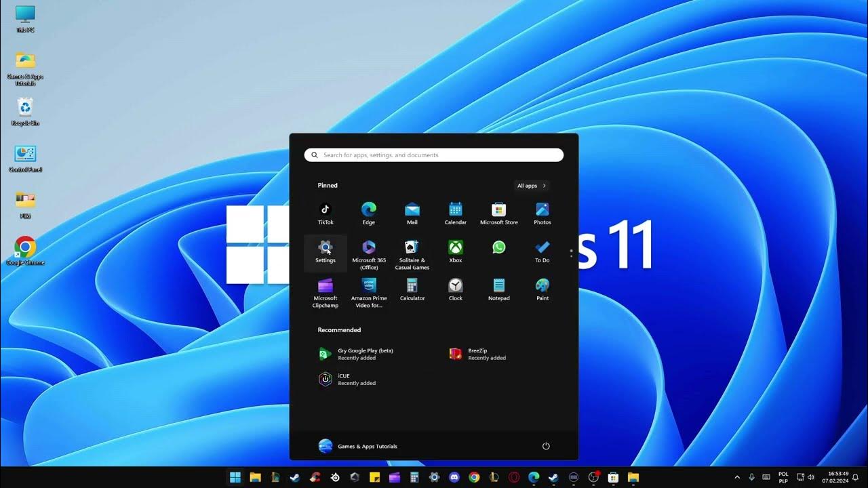Switch input language POL PLP
The height and width of the screenshot is (488, 868).
(783, 477)
